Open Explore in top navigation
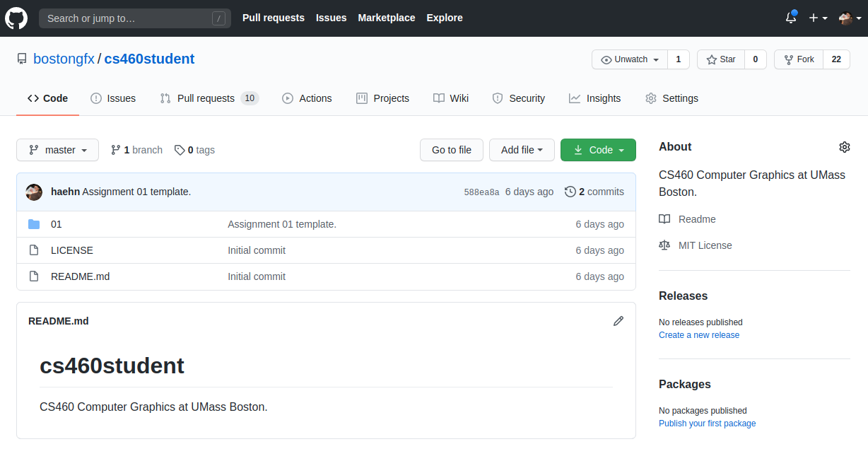 point(445,18)
